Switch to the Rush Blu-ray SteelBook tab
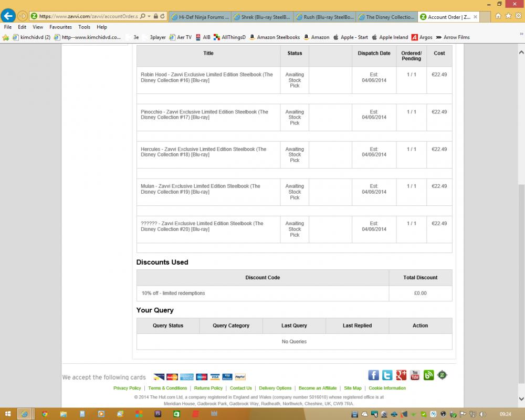This screenshot has height=420, width=525. (x=325, y=17)
